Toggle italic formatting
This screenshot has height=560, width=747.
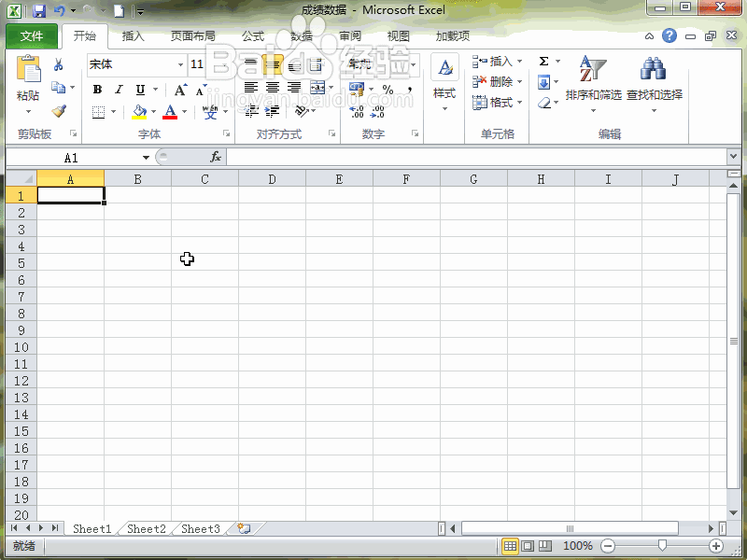point(119,90)
